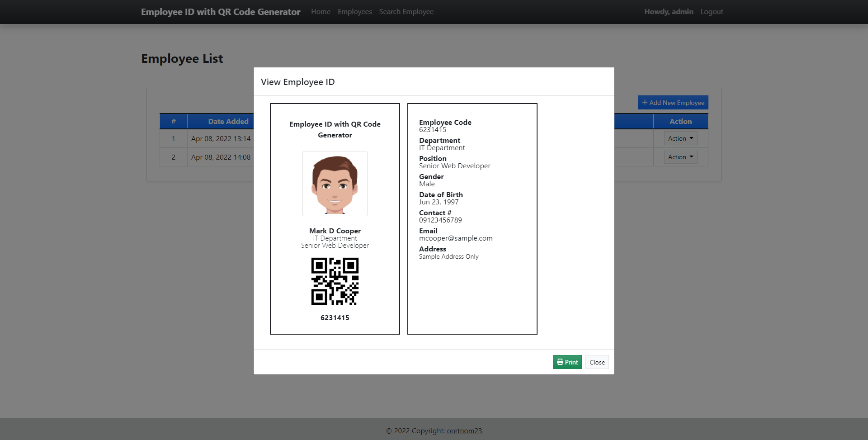This screenshot has height=440, width=868.
Task: Close the View Employee ID dialog
Action: (597, 362)
